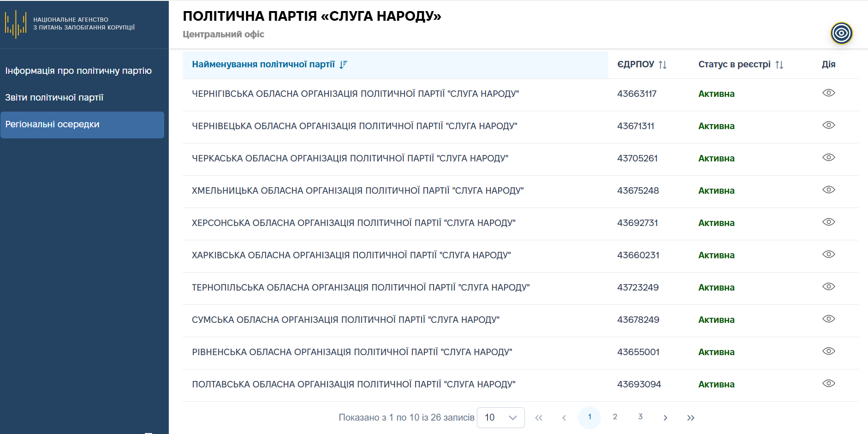Click the Сумська обласна організація name

(346, 320)
